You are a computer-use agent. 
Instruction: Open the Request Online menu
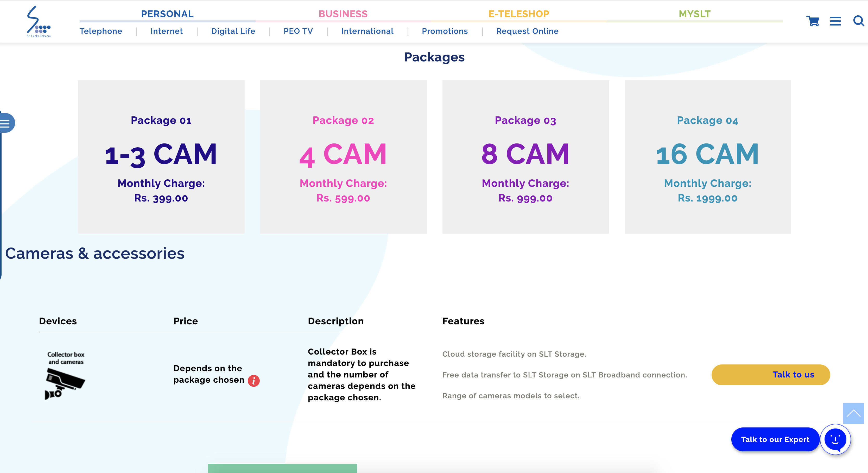pyautogui.click(x=527, y=31)
